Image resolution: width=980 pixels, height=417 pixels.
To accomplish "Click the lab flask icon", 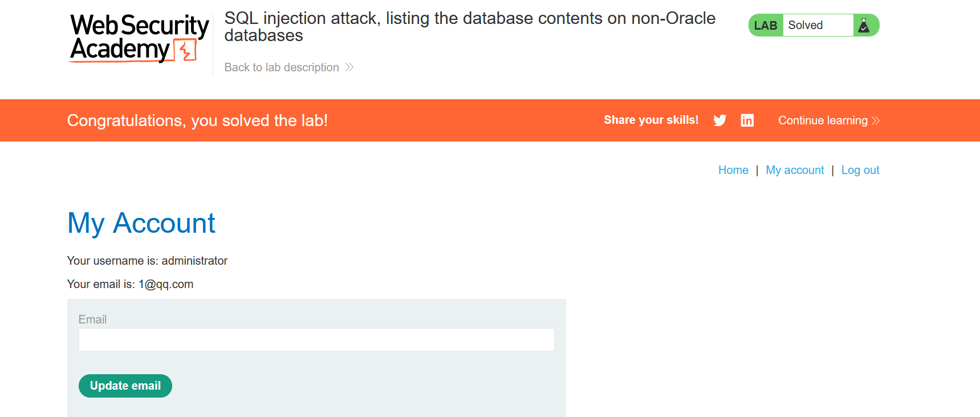I will 864,26.
